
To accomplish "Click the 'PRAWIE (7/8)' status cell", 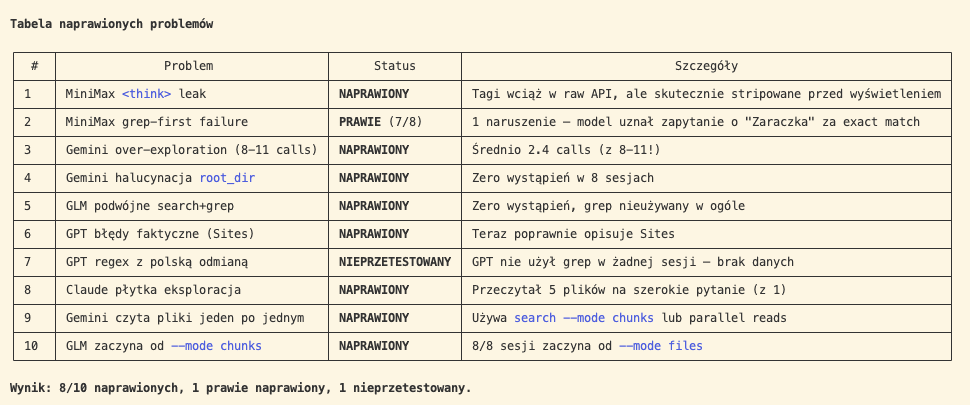I will [x=375, y=122].
